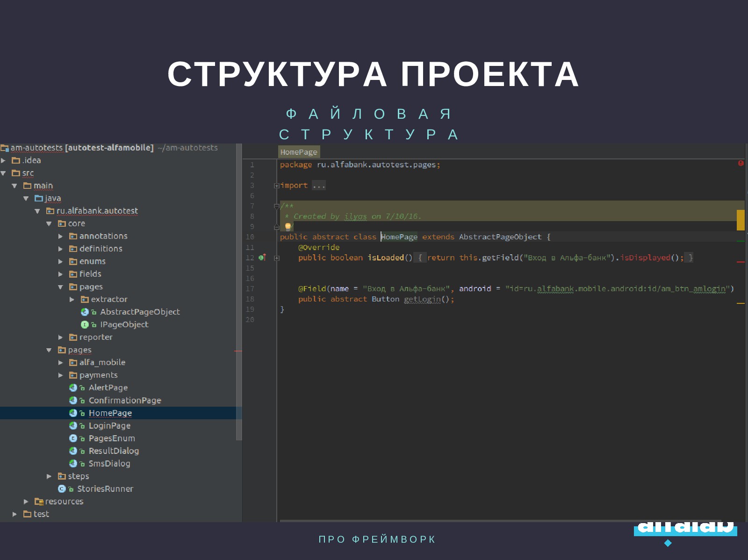Click the AlertPage class icon
Screen dimensions: 748x560
click(73, 388)
